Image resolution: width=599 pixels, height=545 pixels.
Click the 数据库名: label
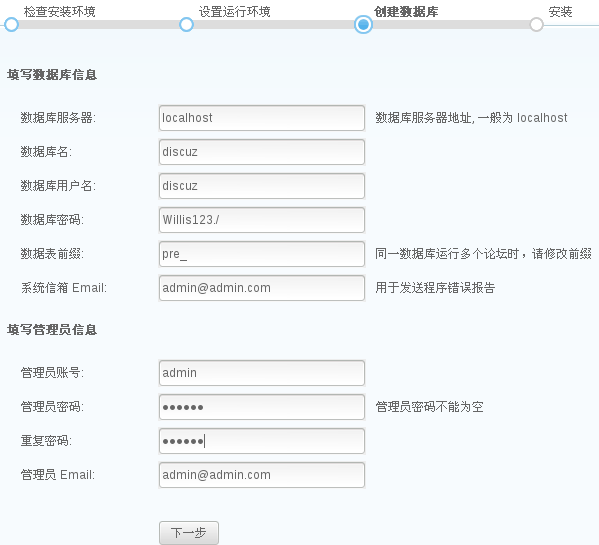[46, 152]
